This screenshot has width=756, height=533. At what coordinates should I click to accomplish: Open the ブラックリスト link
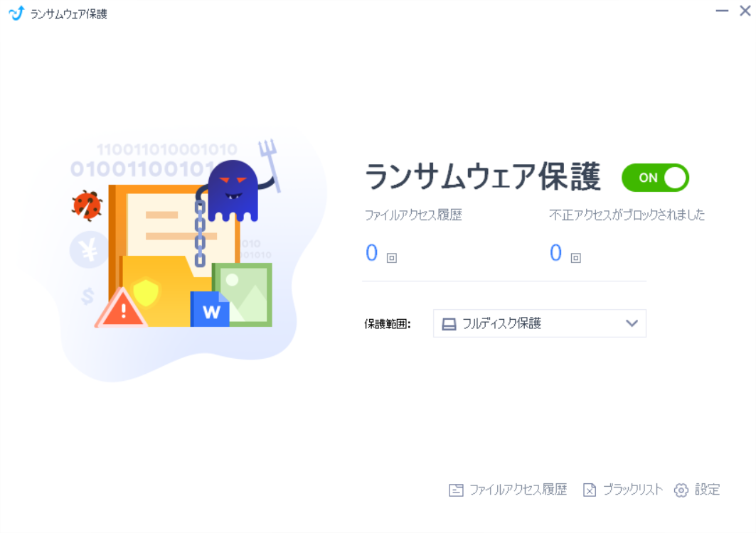pos(632,490)
